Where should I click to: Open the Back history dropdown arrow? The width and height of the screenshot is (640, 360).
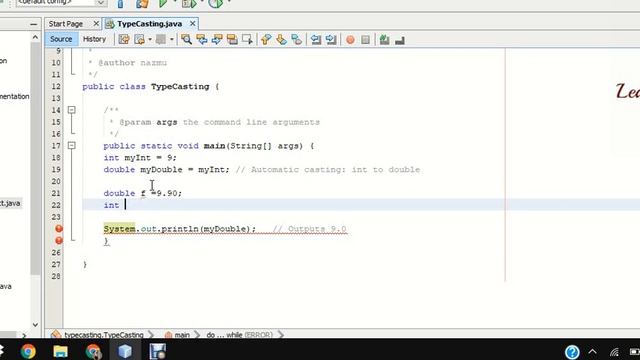[150, 40]
